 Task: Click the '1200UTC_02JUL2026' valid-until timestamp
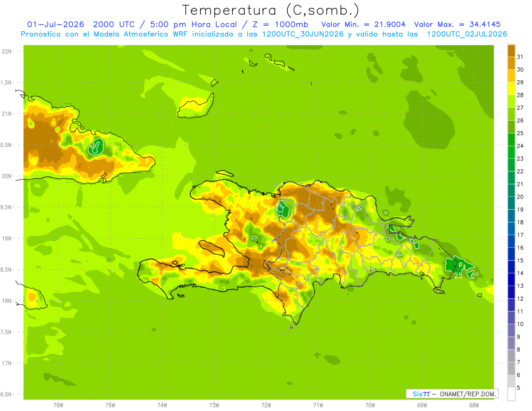pos(467,34)
